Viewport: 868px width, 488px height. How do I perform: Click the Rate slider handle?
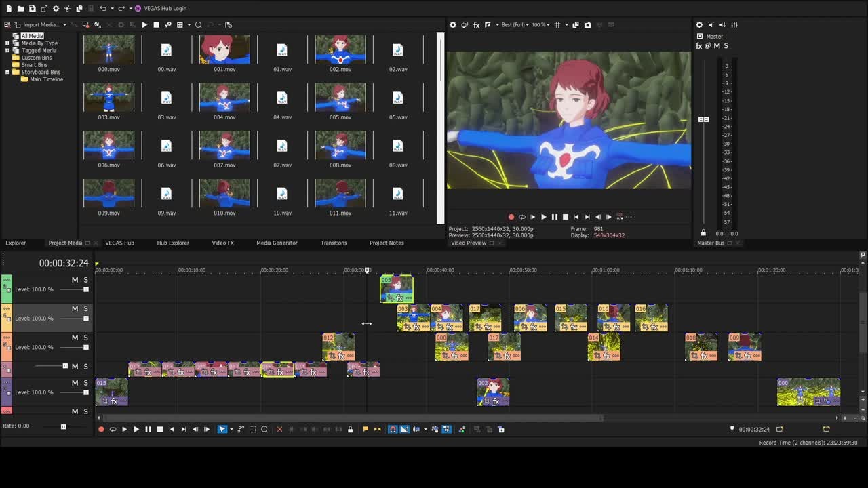(63, 426)
